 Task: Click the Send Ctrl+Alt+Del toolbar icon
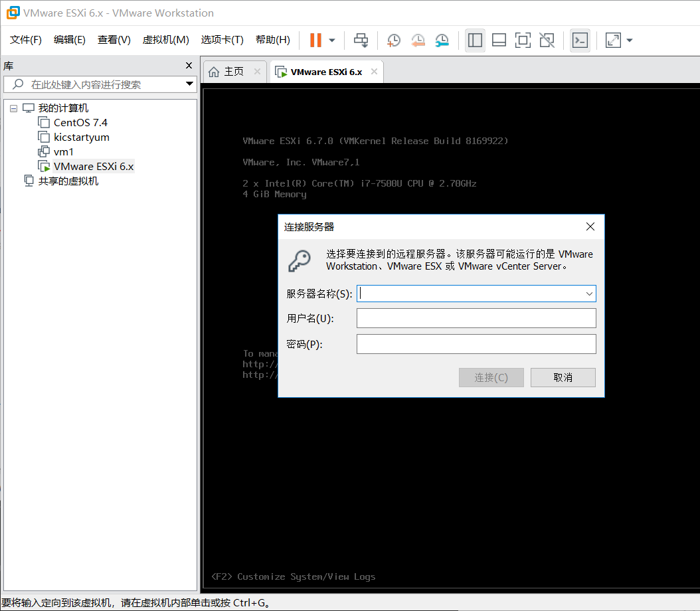pos(361,40)
